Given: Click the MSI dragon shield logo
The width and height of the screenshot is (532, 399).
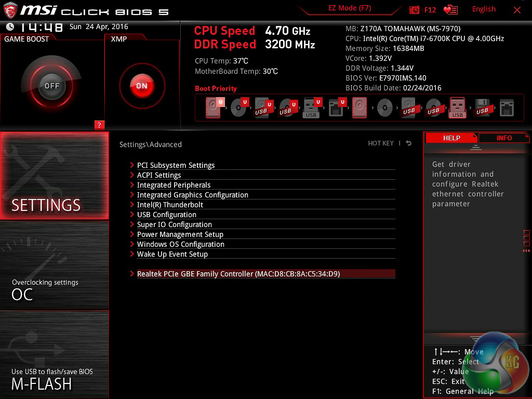Looking at the screenshot, I should tap(10, 10).
